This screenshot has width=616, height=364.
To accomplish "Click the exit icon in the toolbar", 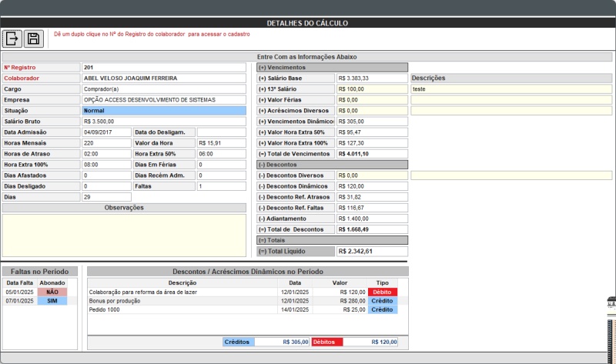I will click(13, 38).
